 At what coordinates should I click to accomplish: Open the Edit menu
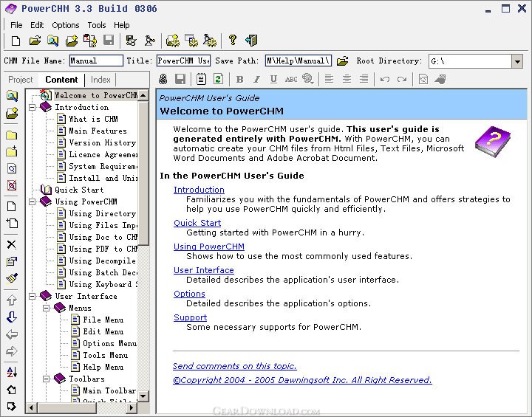click(x=37, y=25)
